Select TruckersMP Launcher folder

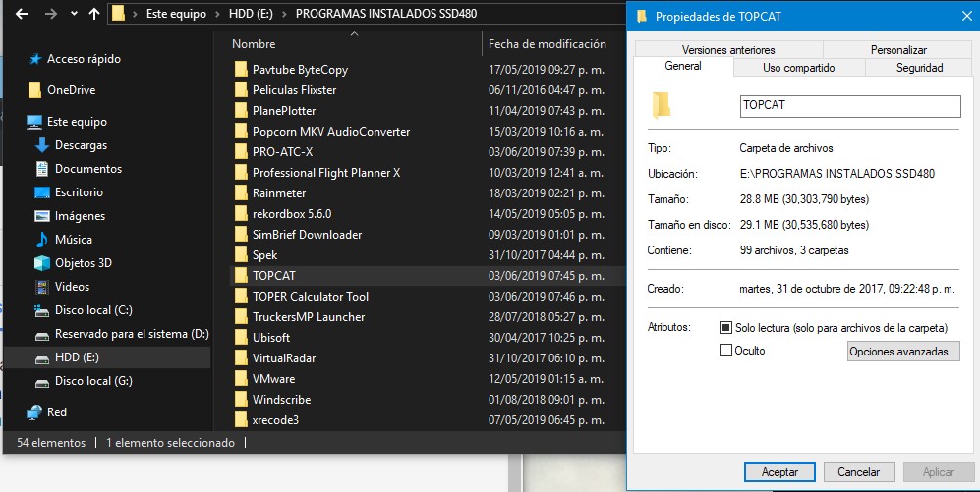[x=309, y=316]
